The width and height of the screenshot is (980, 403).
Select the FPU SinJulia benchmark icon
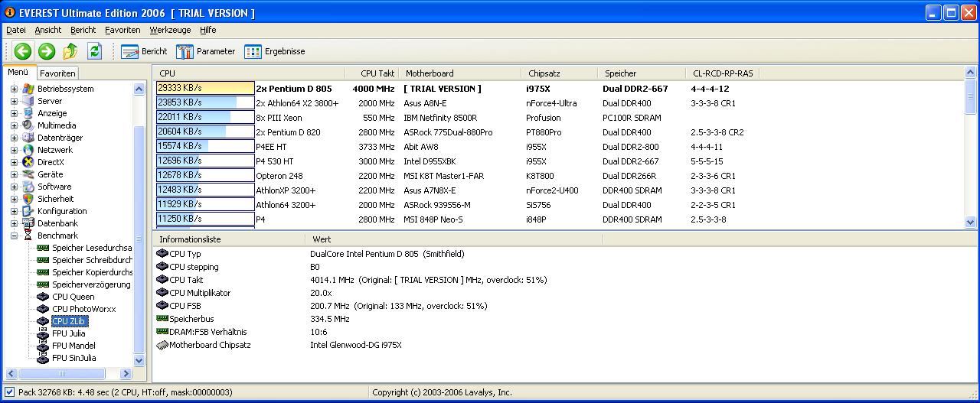coord(43,358)
